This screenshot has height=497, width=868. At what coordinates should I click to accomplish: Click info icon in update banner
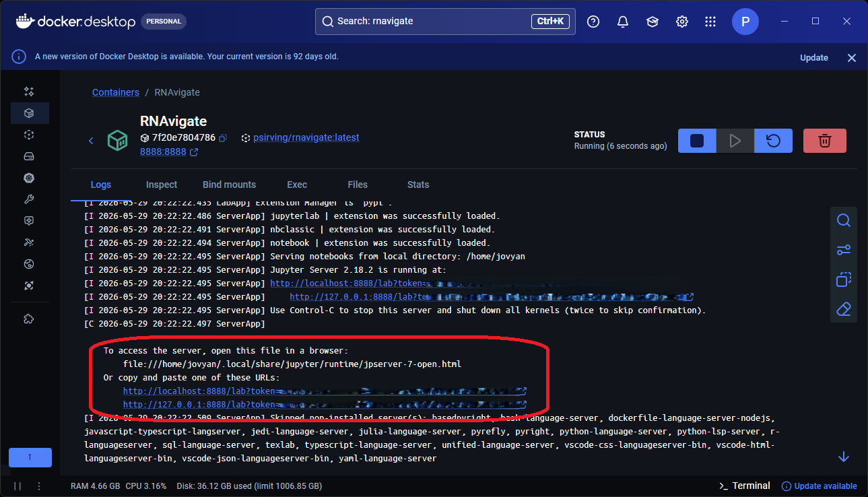tap(19, 57)
